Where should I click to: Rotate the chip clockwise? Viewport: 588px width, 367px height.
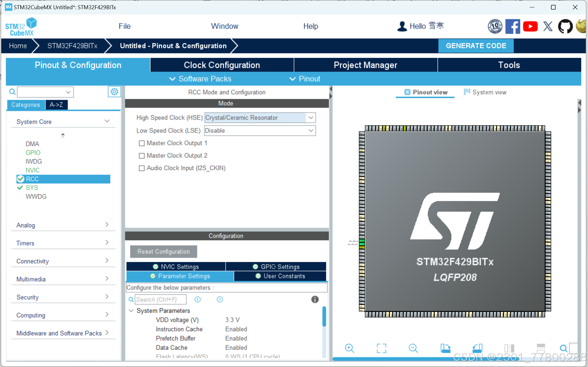pos(445,348)
